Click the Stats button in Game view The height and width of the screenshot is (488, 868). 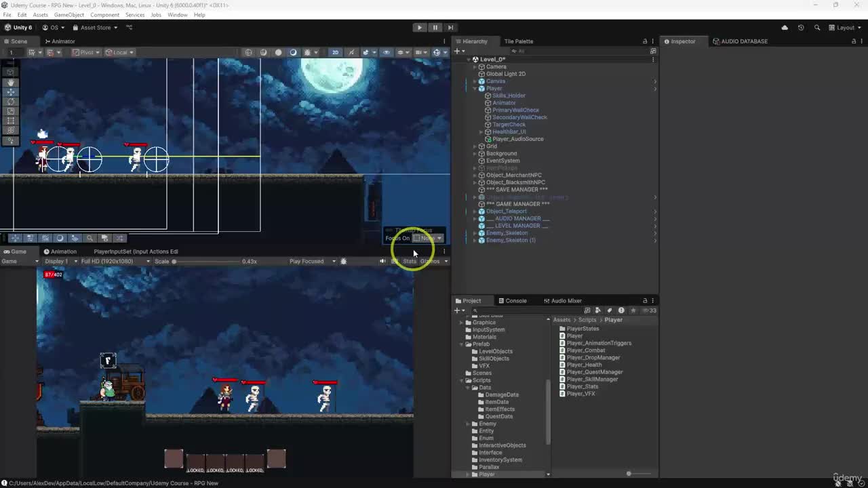click(410, 262)
